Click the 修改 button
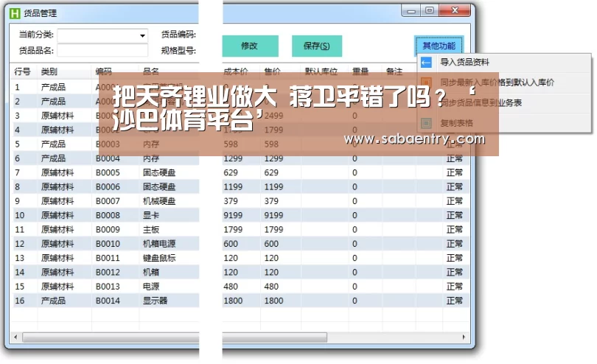The height and width of the screenshot is (364, 597). pos(250,46)
